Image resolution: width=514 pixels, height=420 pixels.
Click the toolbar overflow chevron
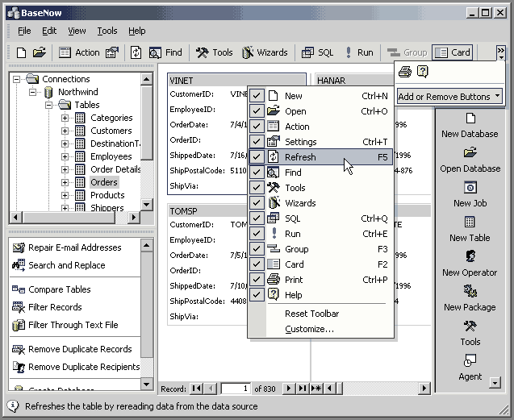[x=500, y=52]
